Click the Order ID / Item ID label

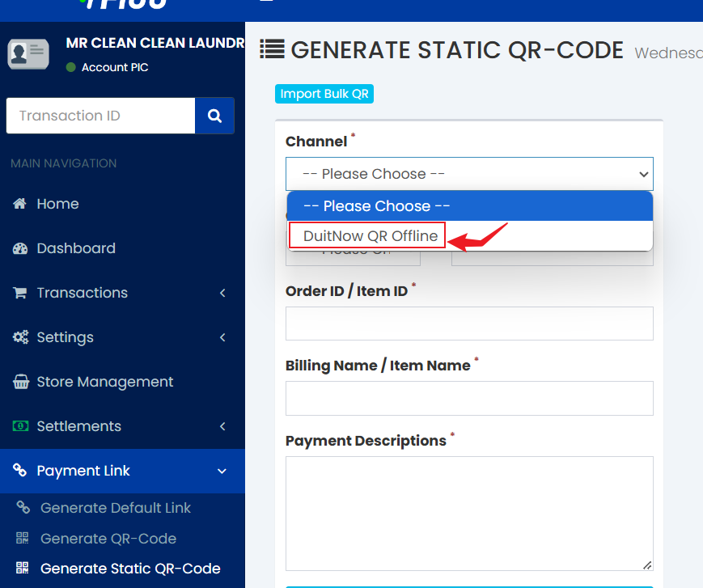click(346, 291)
